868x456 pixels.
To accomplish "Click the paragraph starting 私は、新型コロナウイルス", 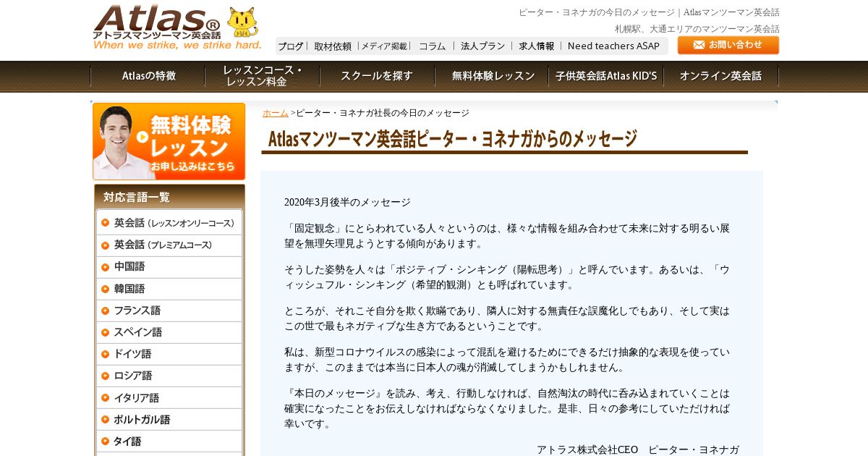I will click(x=507, y=359).
